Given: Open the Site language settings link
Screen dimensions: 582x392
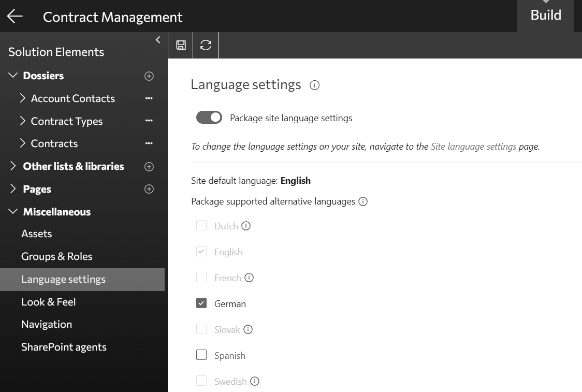Looking at the screenshot, I should coord(473,147).
